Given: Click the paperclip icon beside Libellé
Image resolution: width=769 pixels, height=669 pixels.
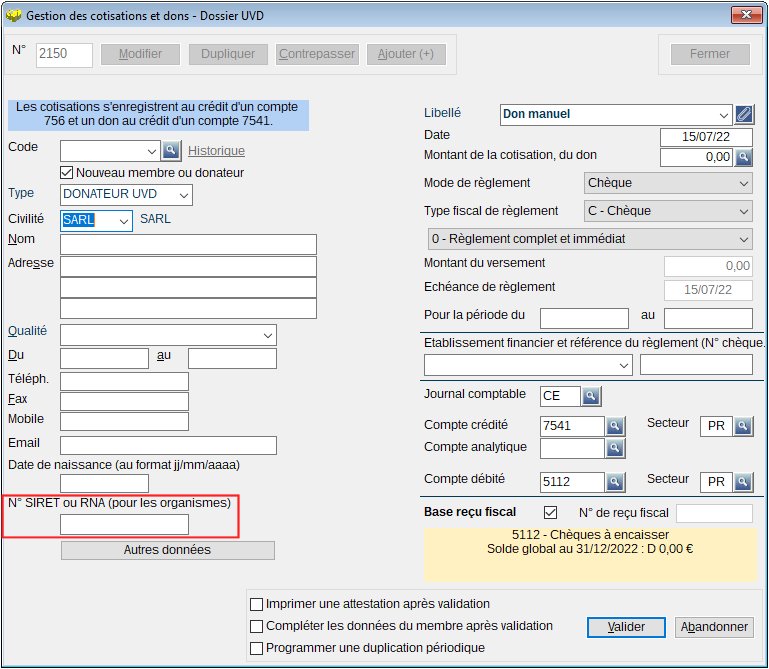Looking at the screenshot, I should 743,115.
